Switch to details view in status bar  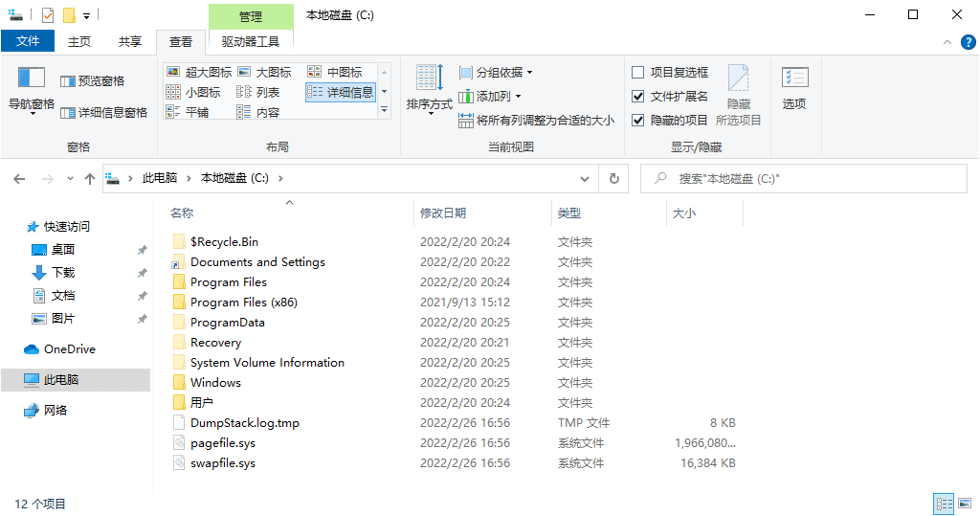(x=944, y=504)
